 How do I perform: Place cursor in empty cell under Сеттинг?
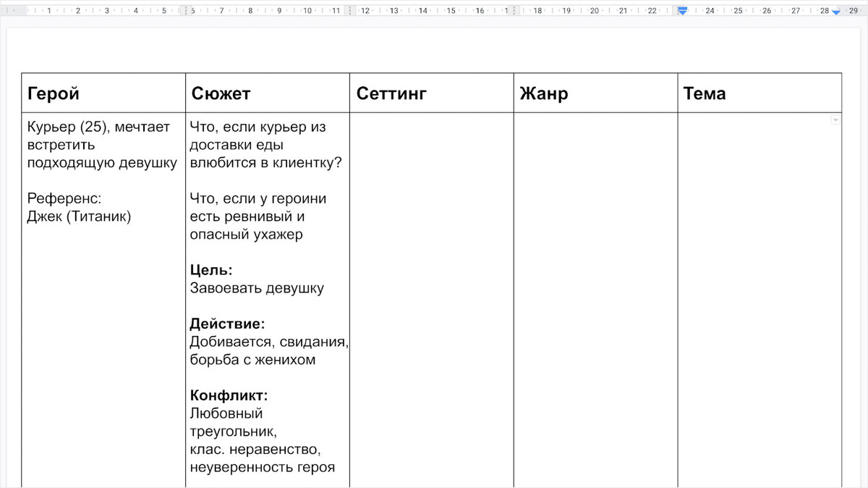431,299
